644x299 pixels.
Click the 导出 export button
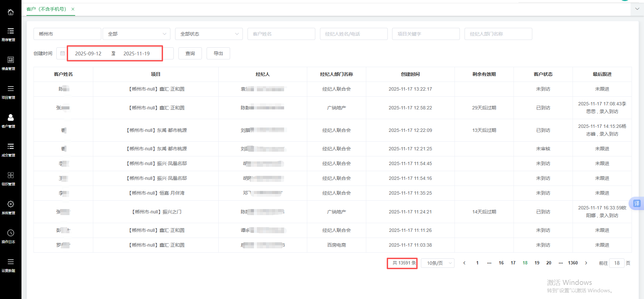pos(218,53)
